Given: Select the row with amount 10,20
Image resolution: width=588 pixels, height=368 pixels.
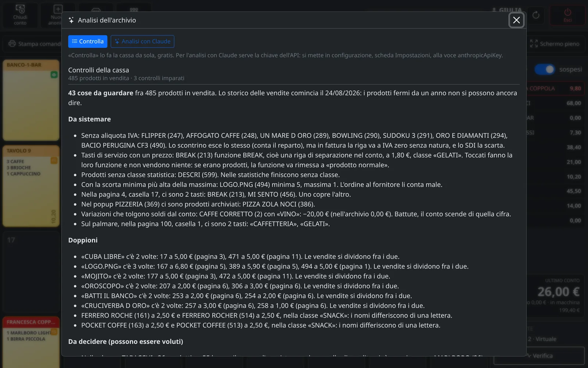Looking at the screenshot, I should 555,177.
